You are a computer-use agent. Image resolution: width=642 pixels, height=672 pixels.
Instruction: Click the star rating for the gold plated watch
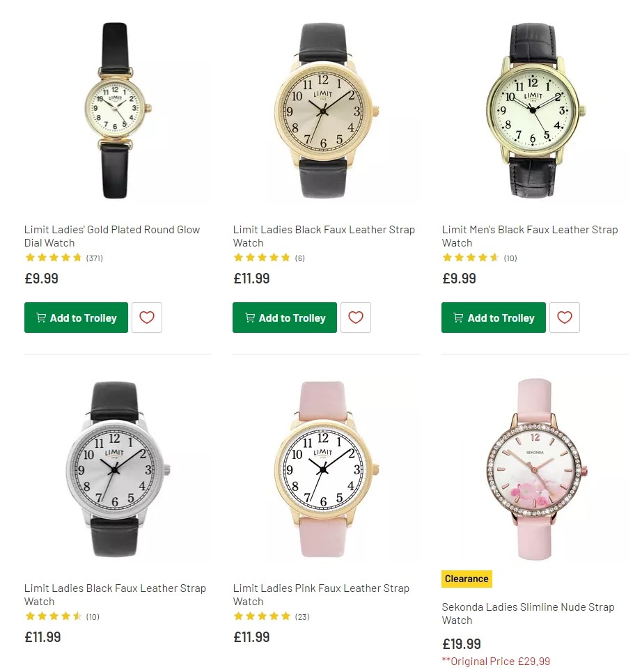[x=54, y=257]
